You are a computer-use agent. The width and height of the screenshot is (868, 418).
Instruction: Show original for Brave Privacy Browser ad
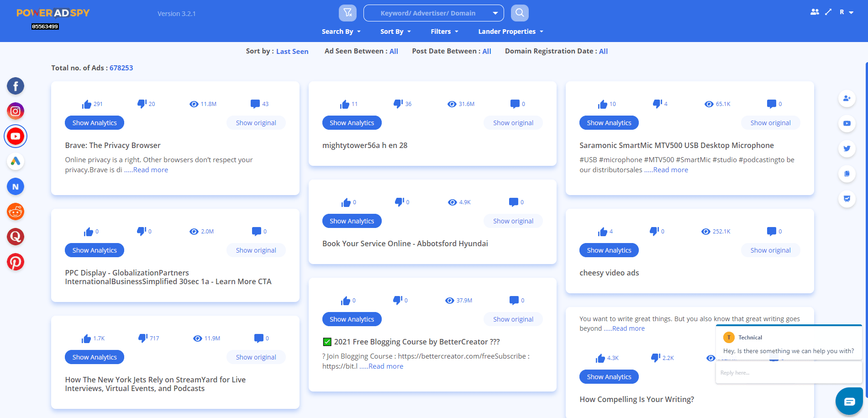pyautogui.click(x=256, y=123)
